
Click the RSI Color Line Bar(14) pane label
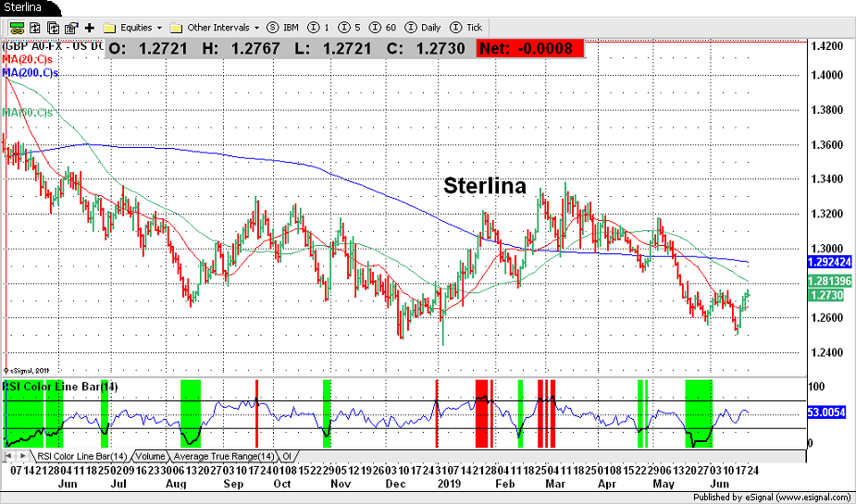click(x=60, y=387)
